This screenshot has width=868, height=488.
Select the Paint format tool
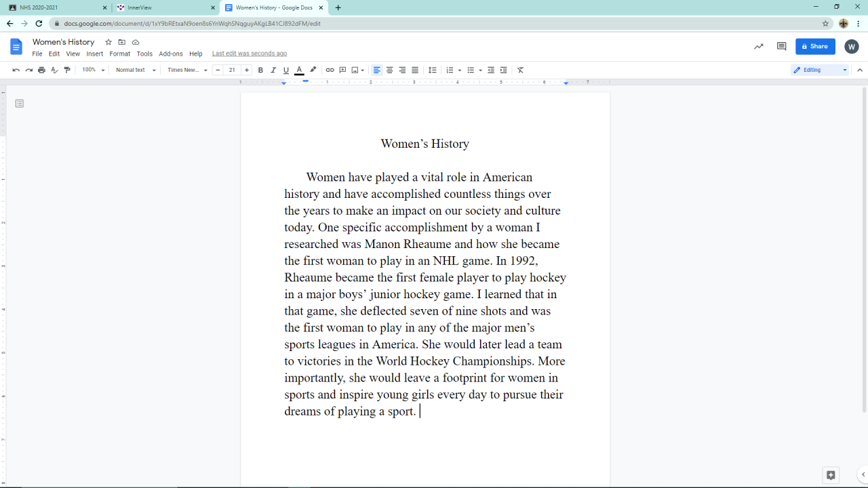point(67,70)
